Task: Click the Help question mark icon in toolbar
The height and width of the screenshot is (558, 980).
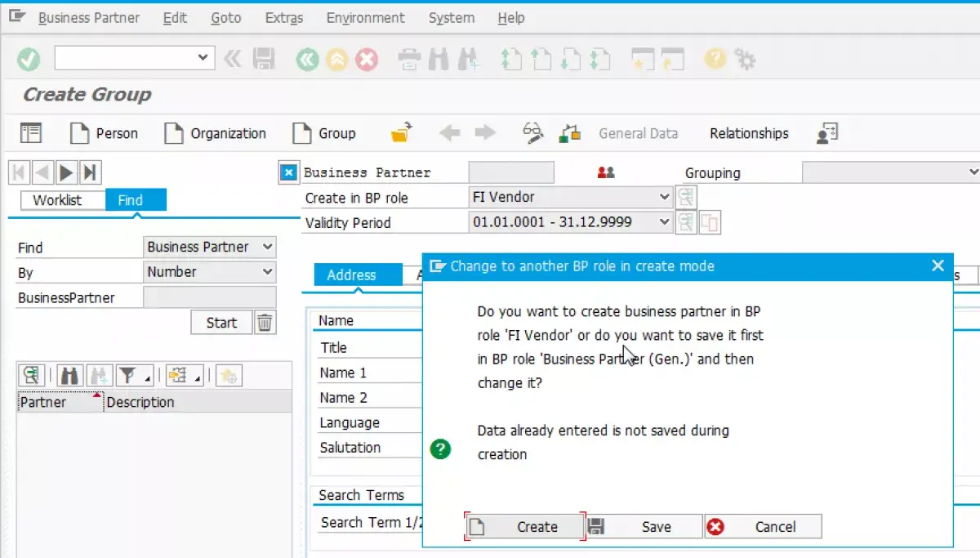Action: pos(715,59)
